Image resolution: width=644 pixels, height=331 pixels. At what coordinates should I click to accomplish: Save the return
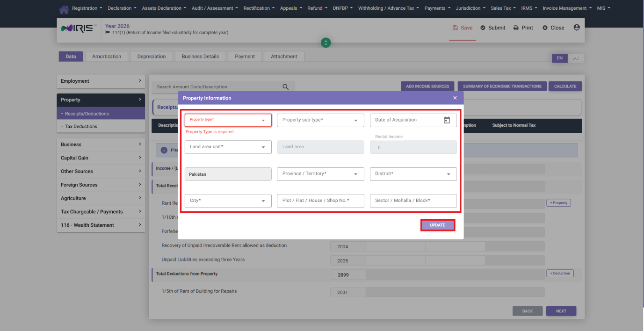click(463, 28)
